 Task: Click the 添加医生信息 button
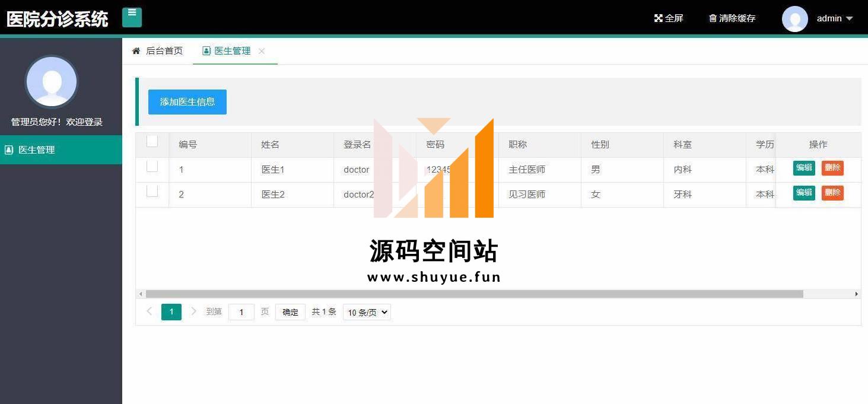187,102
